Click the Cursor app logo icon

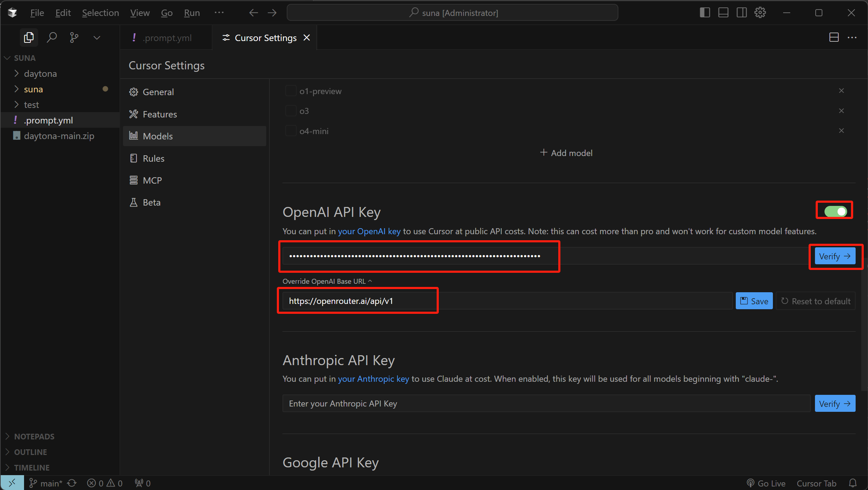(x=12, y=13)
